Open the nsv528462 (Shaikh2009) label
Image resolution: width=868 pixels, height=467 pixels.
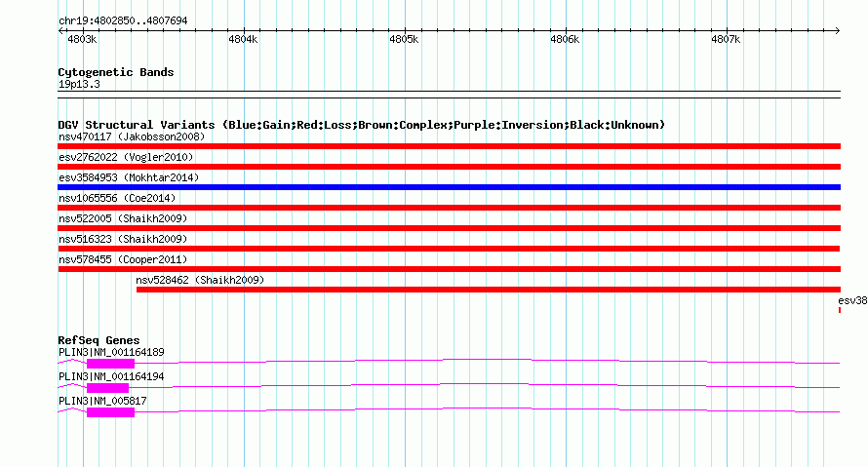coord(200,280)
